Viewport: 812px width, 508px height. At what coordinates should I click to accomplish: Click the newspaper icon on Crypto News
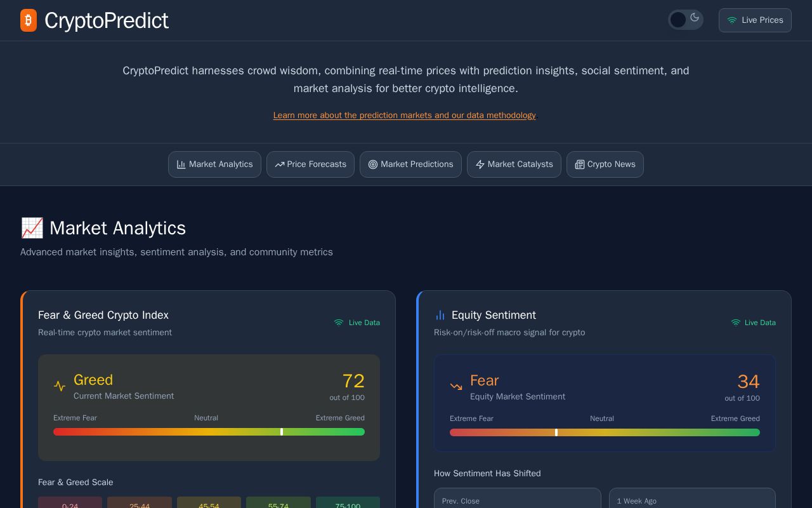[x=580, y=164]
